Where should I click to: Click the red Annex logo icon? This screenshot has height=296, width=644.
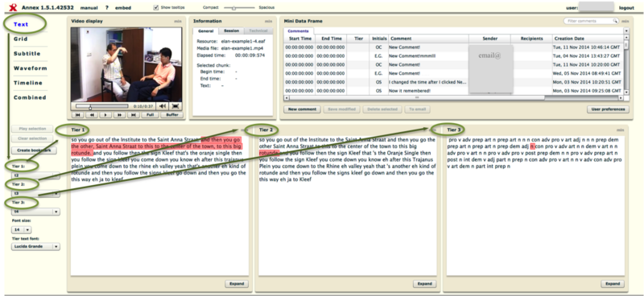click(13, 7)
